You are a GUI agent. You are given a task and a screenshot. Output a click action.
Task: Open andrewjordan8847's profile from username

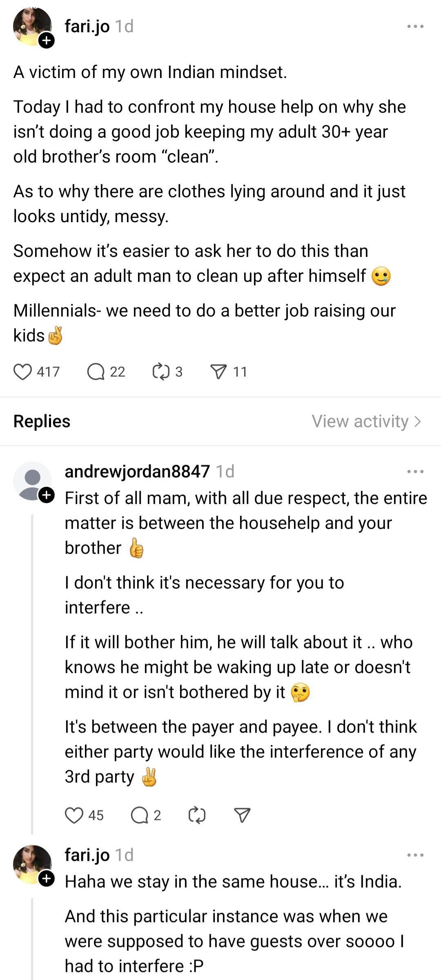tap(137, 471)
